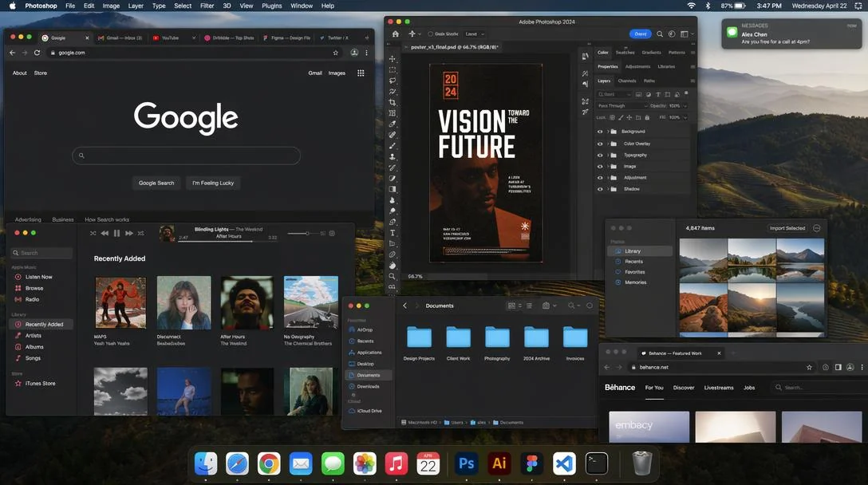Adjust the Music volume slider
This screenshot has height=485, width=868.
coord(308,233)
